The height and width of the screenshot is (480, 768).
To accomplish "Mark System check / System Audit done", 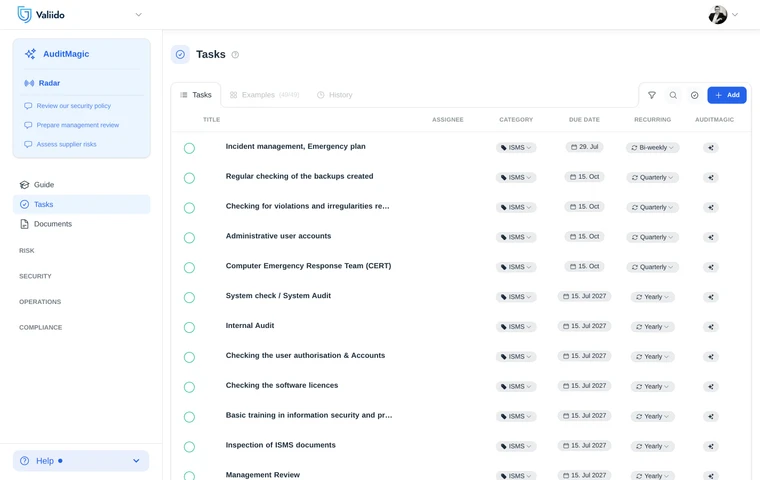I will pyautogui.click(x=189, y=298).
